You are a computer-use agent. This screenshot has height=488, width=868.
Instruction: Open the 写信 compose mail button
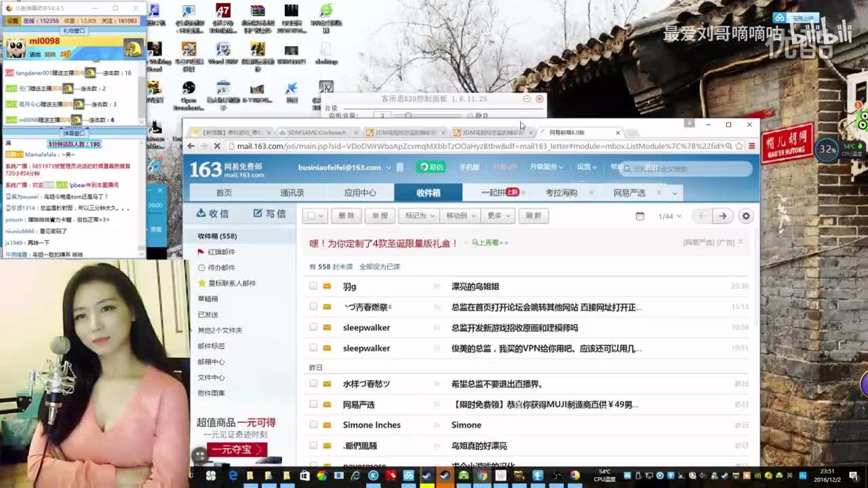[x=269, y=213]
